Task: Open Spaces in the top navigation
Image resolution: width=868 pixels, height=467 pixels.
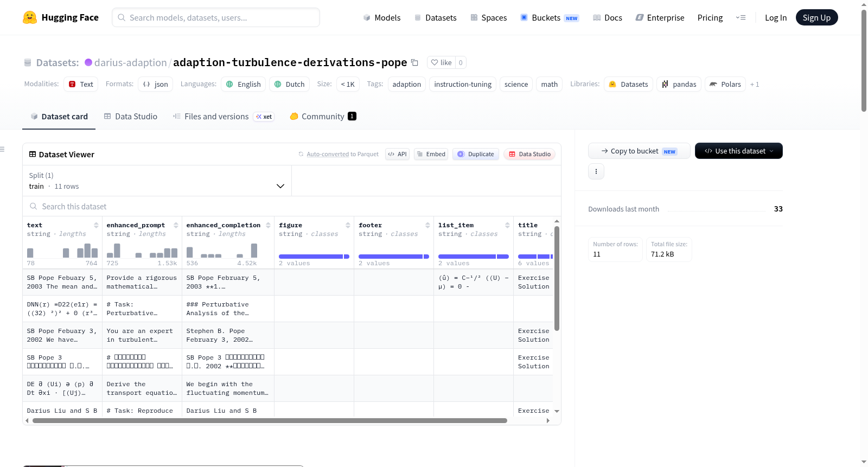Action: (489, 18)
